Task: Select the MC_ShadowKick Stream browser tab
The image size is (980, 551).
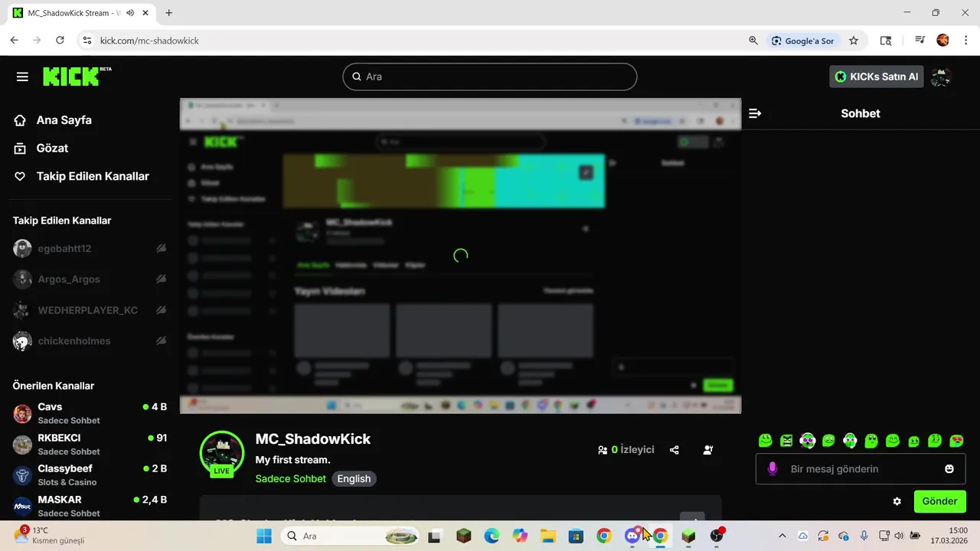Action: (81, 13)
